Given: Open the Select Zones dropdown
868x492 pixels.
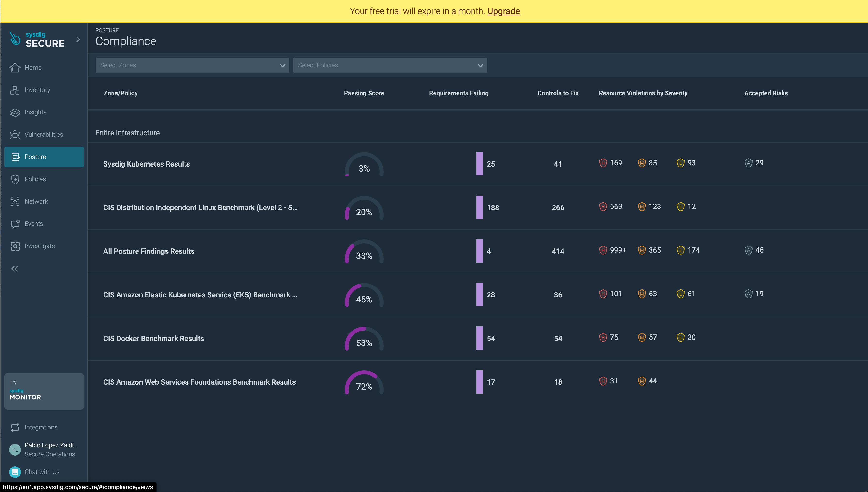Looking at the screenshot, I should tap(192, 65).
